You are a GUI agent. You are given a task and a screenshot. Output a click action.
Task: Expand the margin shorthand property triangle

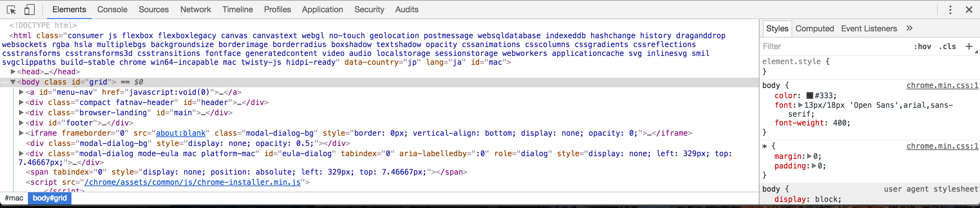(x=810, y=156)
